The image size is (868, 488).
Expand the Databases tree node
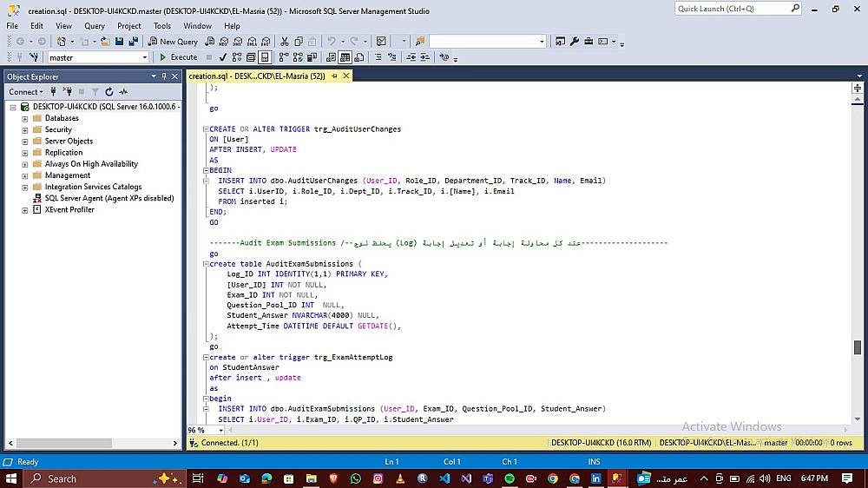(25, 118)
